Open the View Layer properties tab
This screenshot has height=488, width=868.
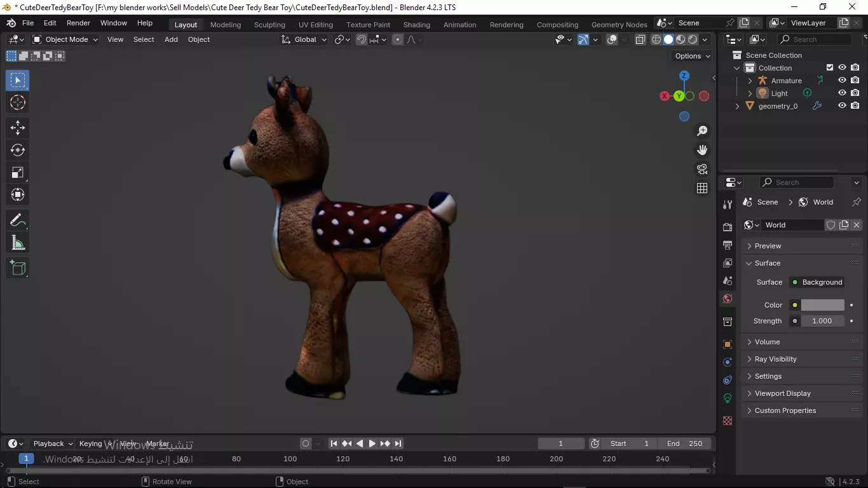point(728,262)
